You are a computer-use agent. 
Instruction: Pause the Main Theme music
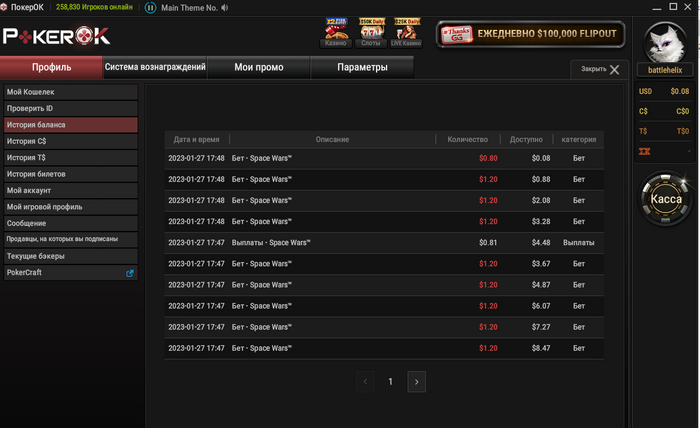150,8
